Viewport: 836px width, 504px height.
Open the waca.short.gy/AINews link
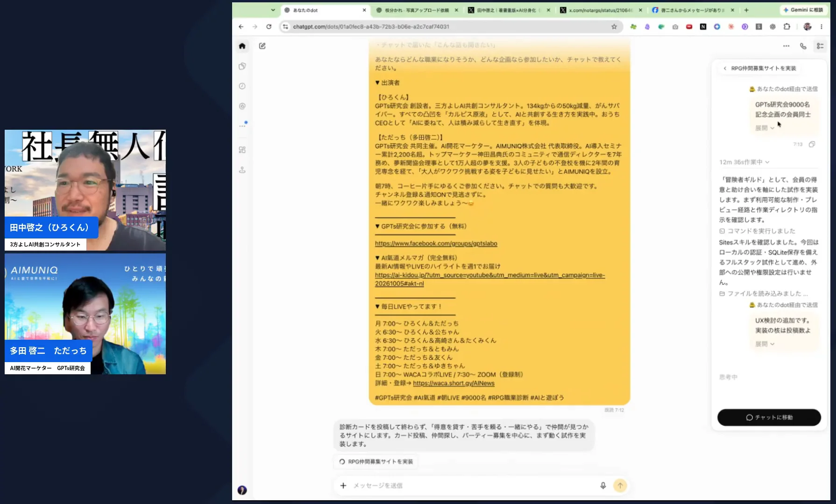pyautogui.click(x=453, y=383)
